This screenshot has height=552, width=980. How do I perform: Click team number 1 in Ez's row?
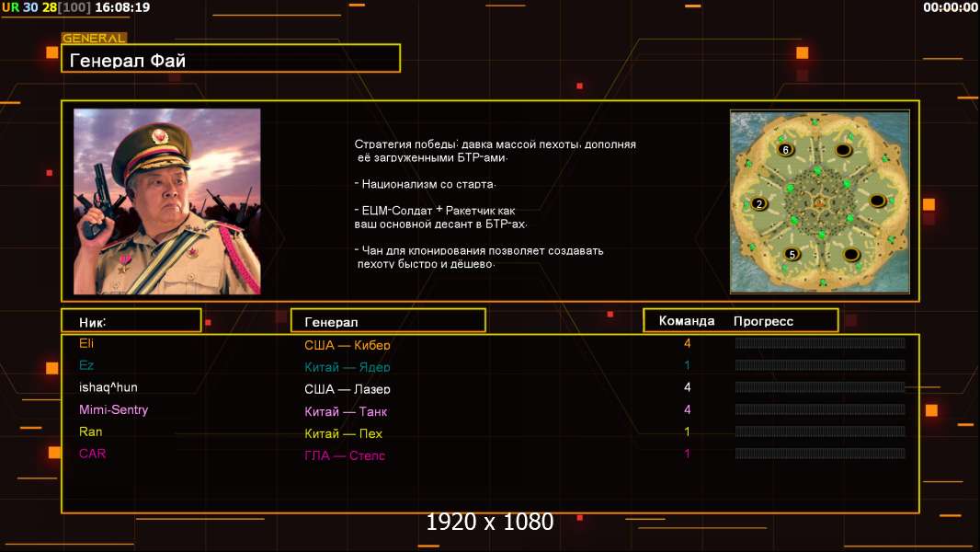pos(687,365)
